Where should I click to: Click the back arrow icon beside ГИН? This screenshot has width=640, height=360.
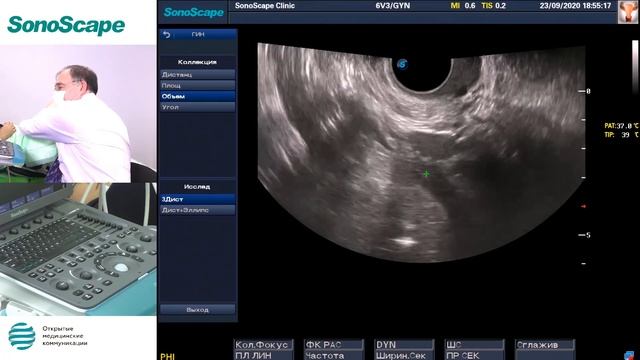tap(167, 35)
